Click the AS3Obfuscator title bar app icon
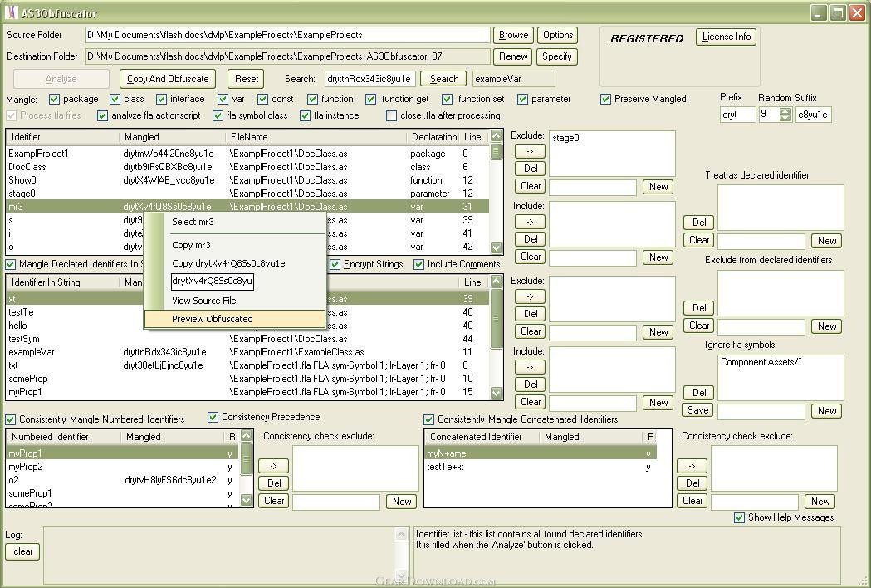871x588 pixels. pyautogui.click(x=11, y=12)
